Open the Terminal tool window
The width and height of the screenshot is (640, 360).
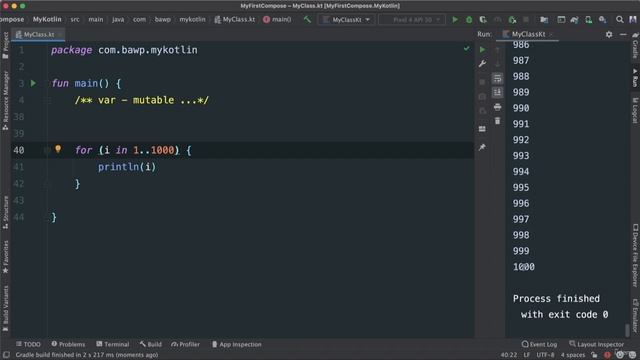[113, 344]
